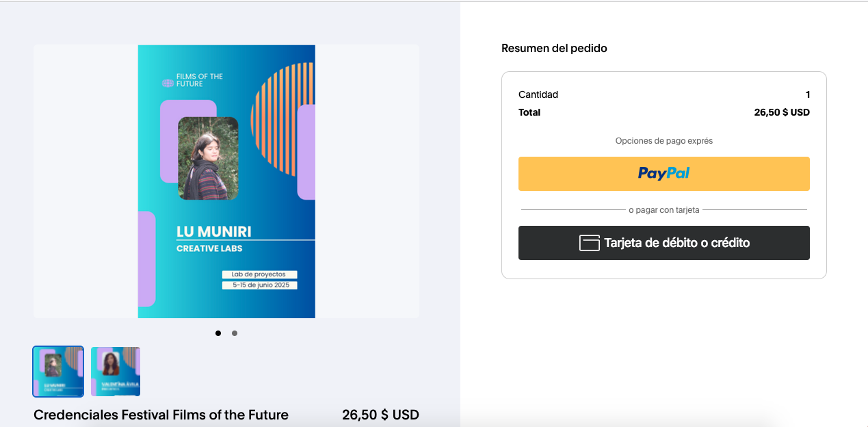868x427 pixels.
Task: Click the PayPal logo
Action: [663, 174]
